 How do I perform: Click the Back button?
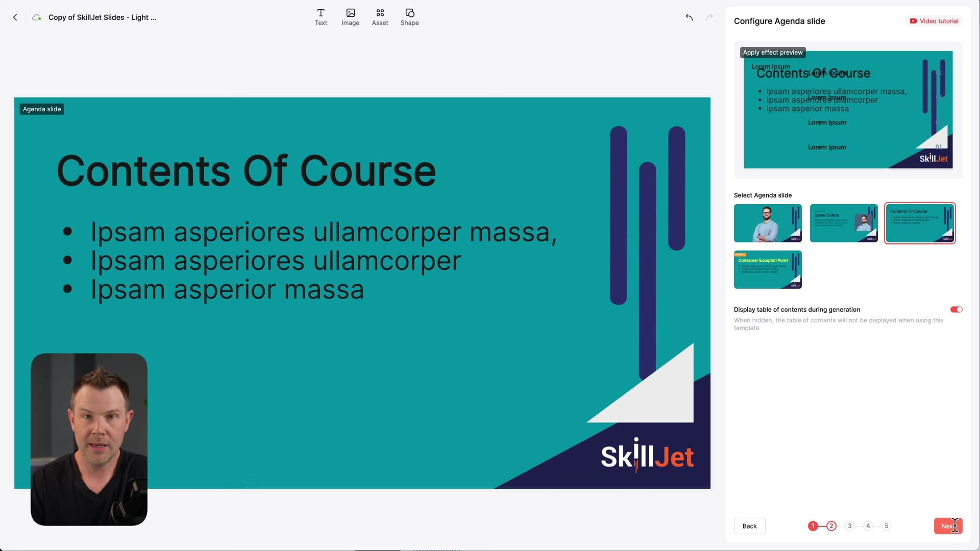point(749,526)
